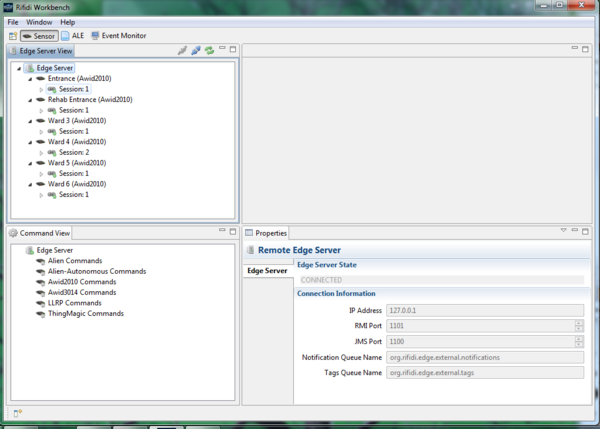This screenshot has width=600, height=429.
Task: Open the Window menu
Action: coord(40,21)
